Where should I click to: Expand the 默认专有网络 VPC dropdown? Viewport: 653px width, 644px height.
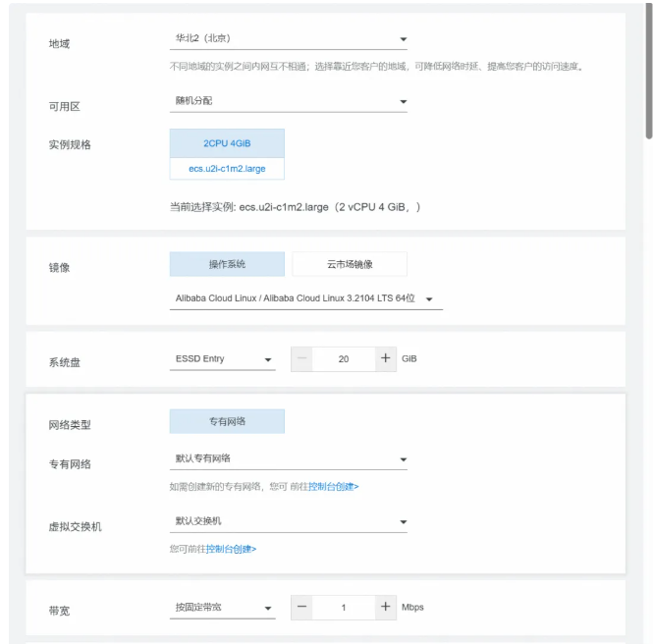[x=288, y=458]
